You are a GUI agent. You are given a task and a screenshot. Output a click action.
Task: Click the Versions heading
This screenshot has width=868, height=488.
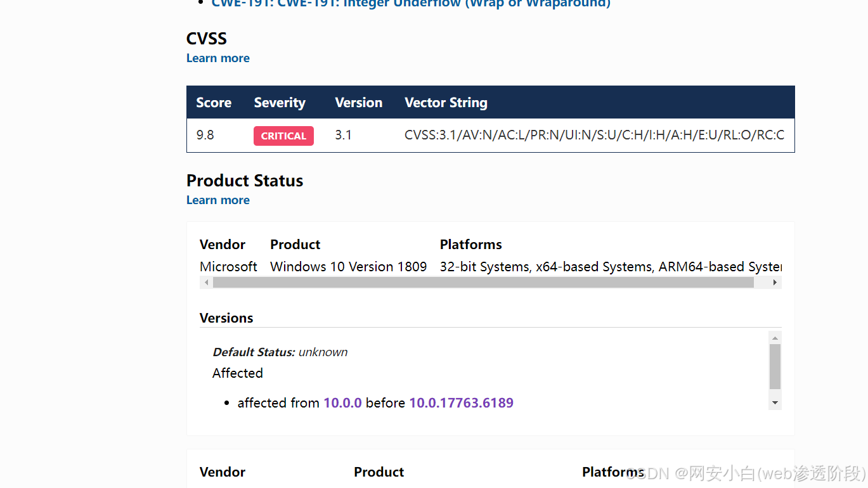click(226, 318)
